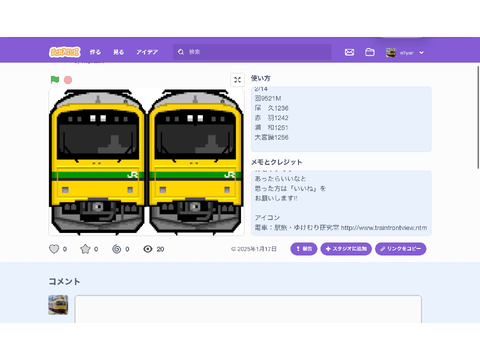Favorite the project with the star icon
Screen dimensions: 480x360
point(85,249)
